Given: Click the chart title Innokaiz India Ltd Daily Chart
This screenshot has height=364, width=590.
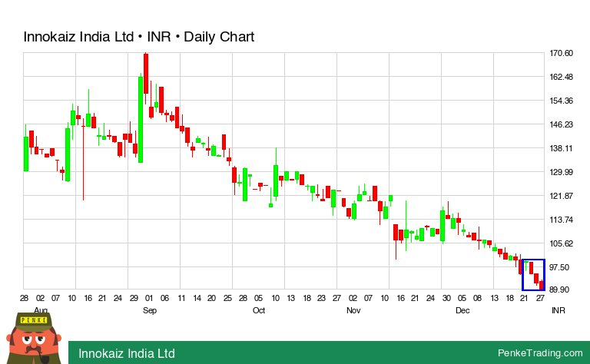Looking at the screenshot, I should click(x=139, y=37).
